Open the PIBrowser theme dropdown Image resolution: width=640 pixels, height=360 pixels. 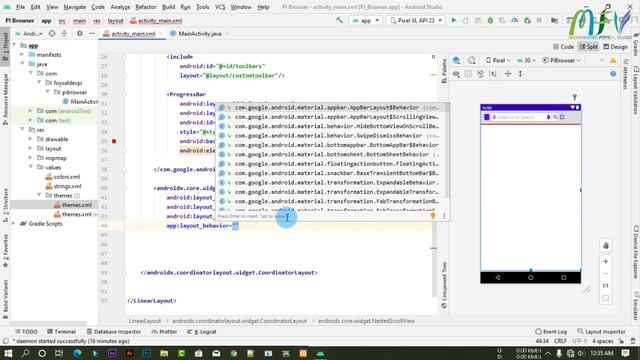pos(561,60)
